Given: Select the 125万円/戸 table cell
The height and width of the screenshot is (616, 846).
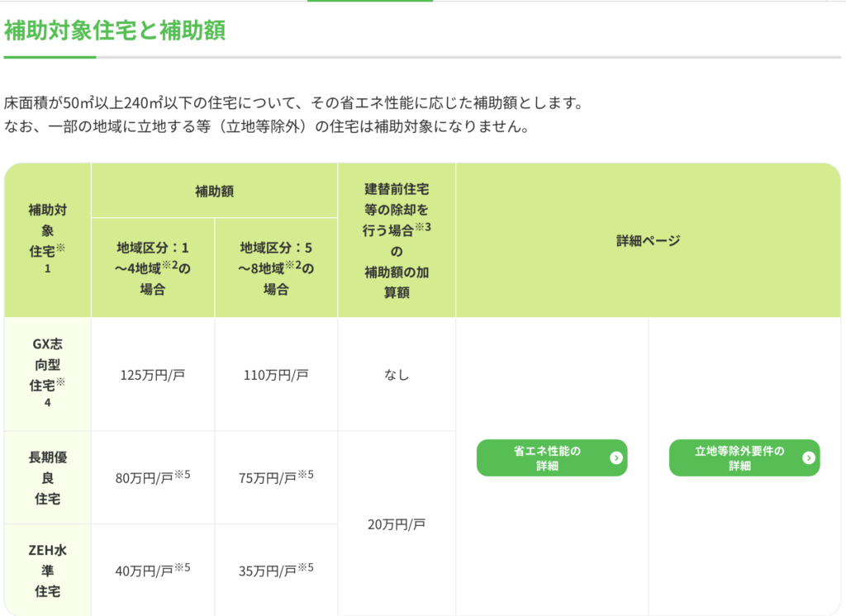Looking at the screenshot, I should [x=153, y=373].
